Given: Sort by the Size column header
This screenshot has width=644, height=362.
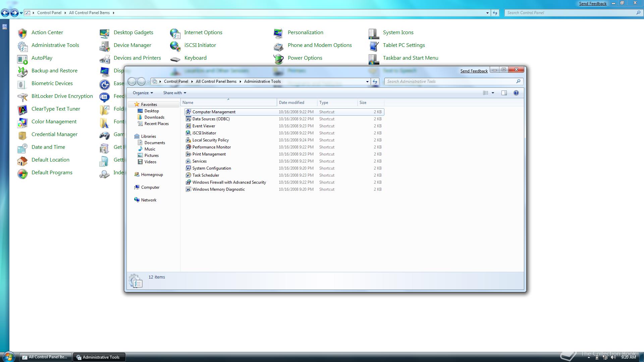Looking at the screenshot, I should 371,103.
